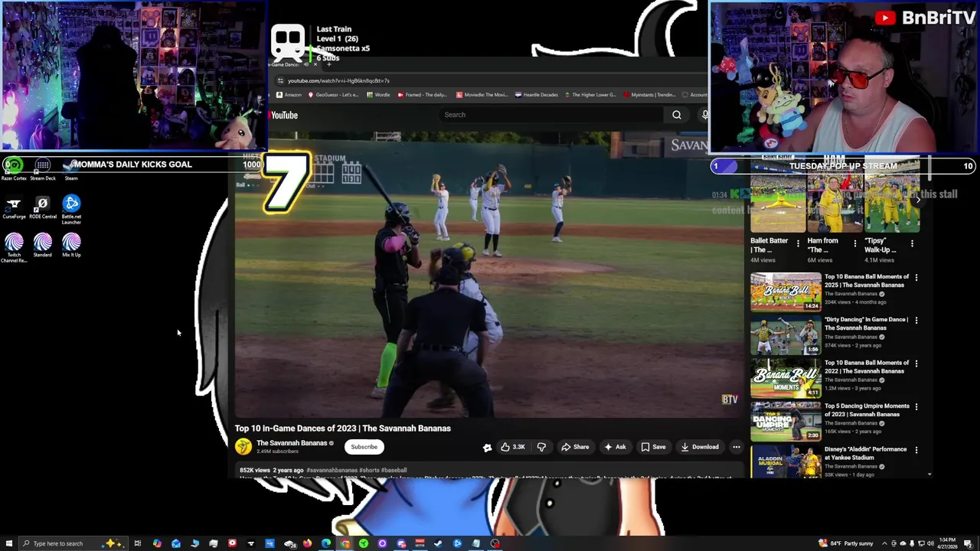This screenshot has height=551, width=980.
Task: Click the Windows Start button
Action: [x=8, y=543]
